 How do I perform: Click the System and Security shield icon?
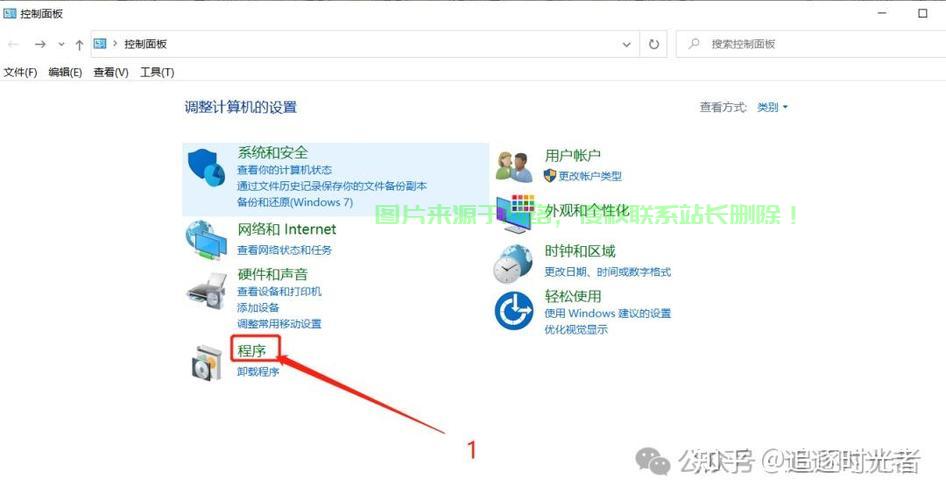point(208,168)
